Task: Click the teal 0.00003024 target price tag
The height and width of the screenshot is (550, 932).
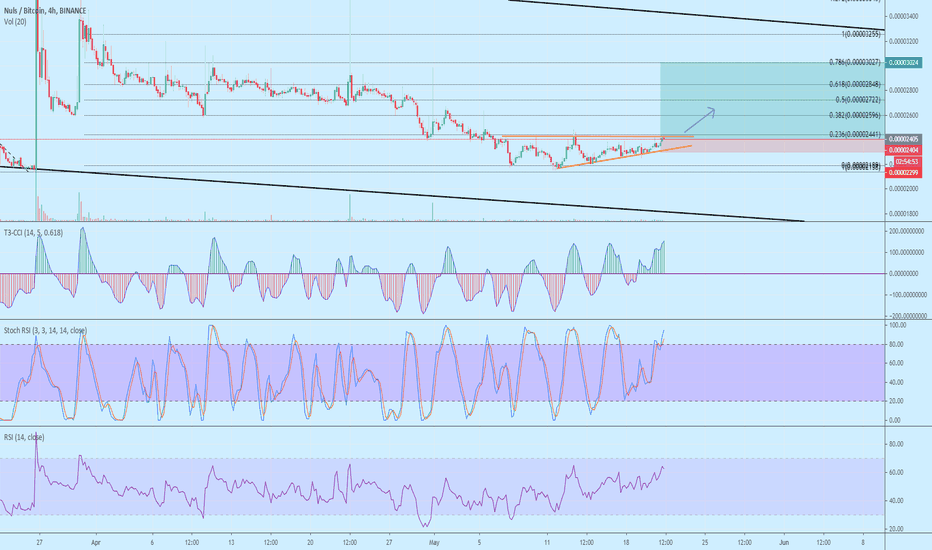Action: [903, 62]
